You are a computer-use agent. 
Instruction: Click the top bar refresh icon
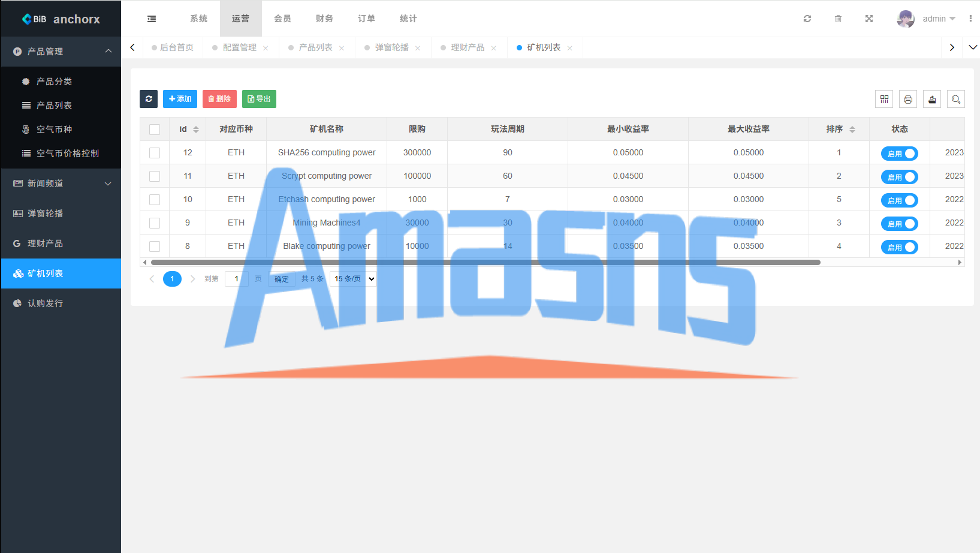(807, 19)
